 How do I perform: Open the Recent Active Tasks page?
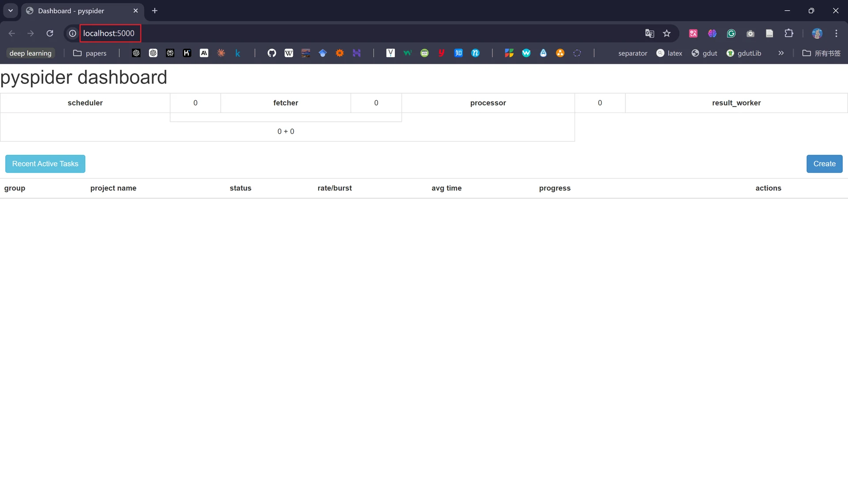click(45, 164)
